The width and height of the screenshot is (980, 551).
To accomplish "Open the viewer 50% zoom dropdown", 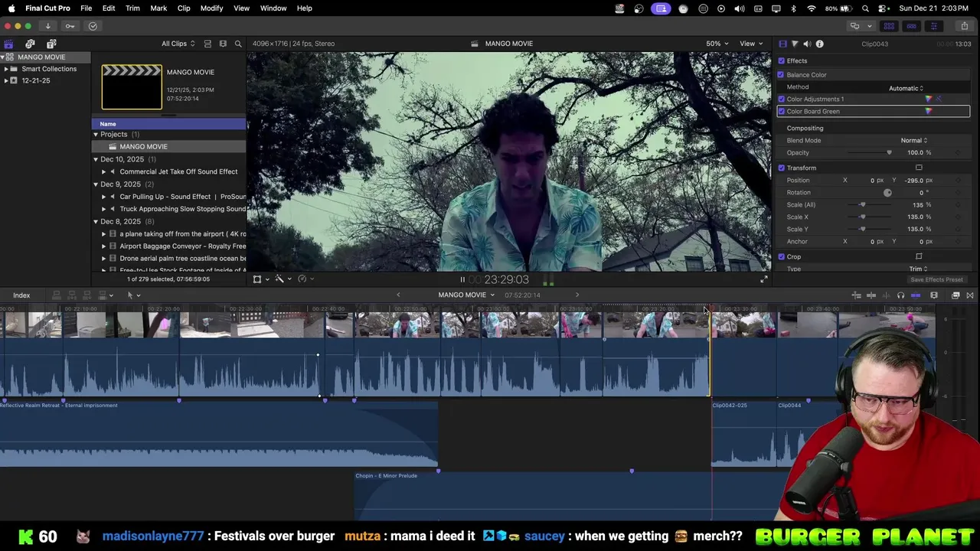I will [x=717, y=44].
